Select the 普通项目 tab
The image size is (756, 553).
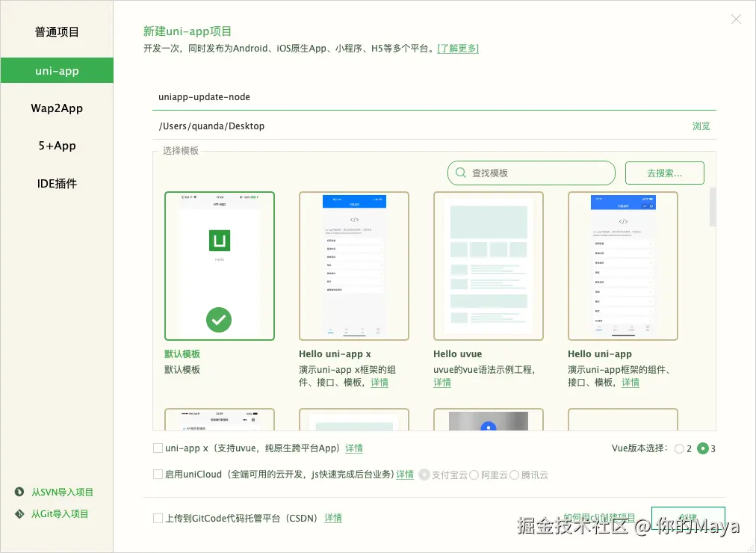point(57,32)
